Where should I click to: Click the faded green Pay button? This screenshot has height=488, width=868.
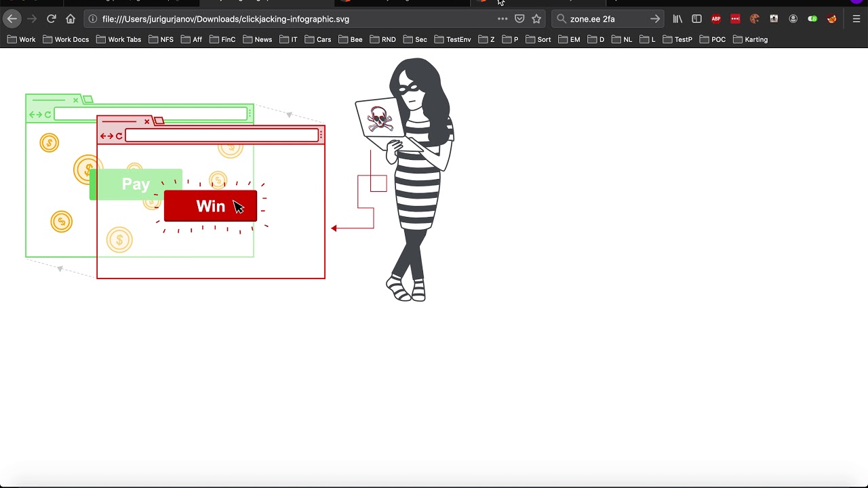(136, 184)
